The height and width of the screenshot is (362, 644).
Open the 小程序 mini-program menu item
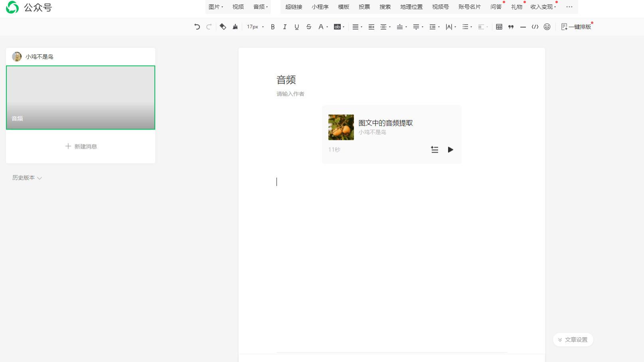(320, 7)
